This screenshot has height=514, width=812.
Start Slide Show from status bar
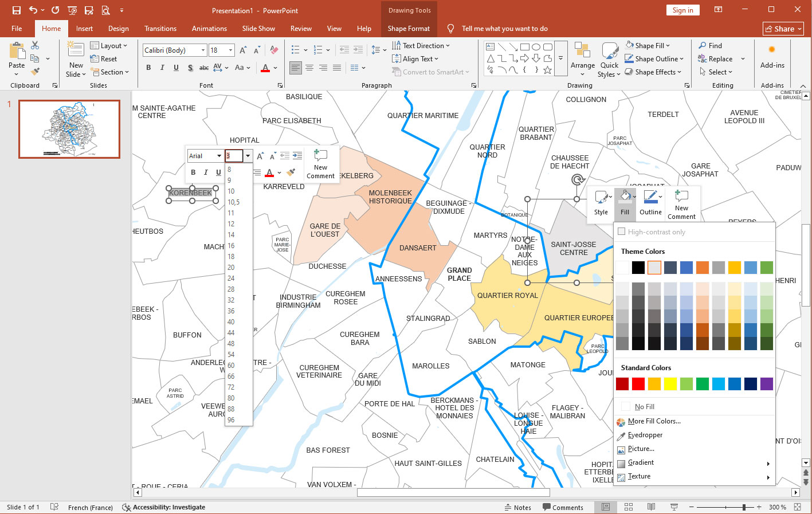674,507
